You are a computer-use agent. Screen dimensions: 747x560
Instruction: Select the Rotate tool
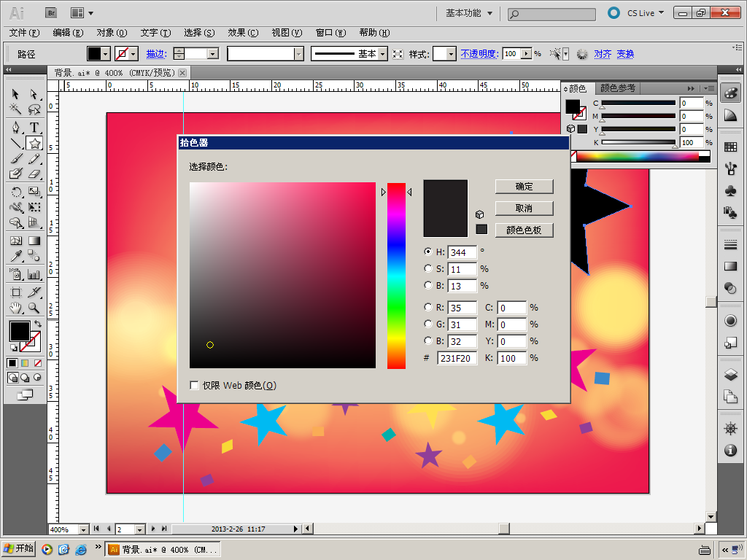15,192
